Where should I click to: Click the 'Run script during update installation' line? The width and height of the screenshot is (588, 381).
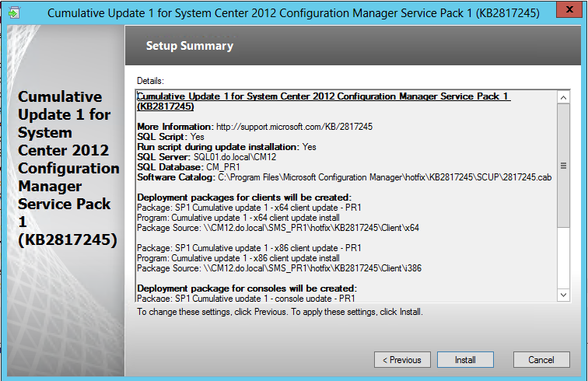[226, 147]
